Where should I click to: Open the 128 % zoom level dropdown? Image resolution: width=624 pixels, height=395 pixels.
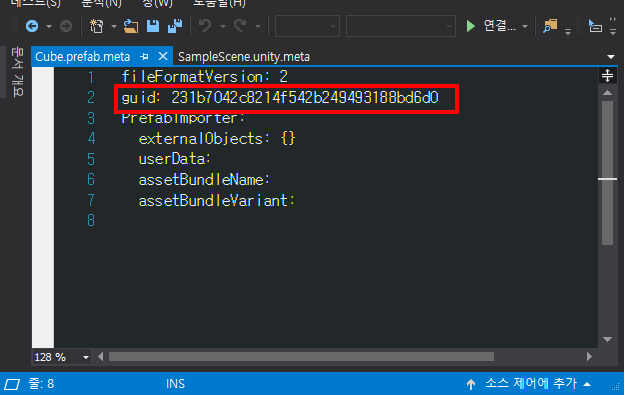pyautogui.click(x=86, y=357)
